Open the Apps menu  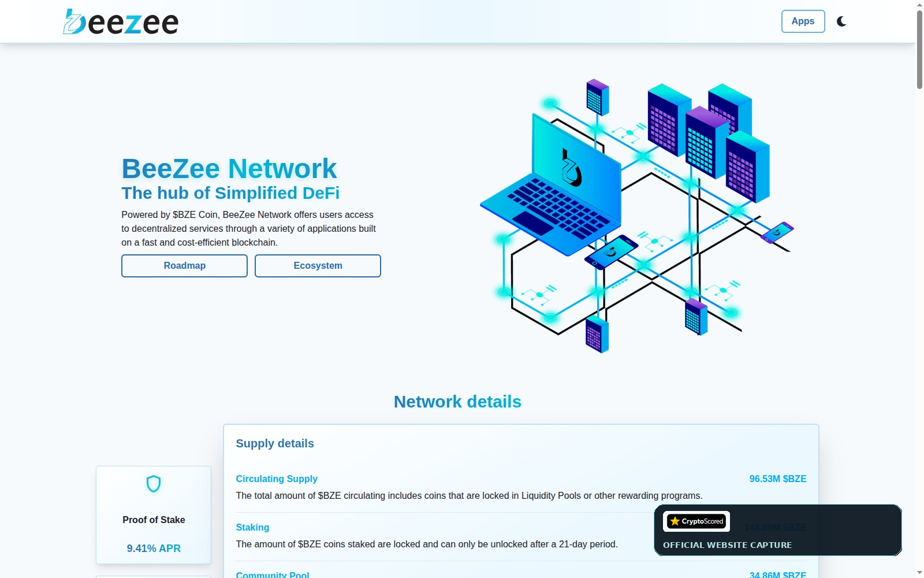coord(803,21)
